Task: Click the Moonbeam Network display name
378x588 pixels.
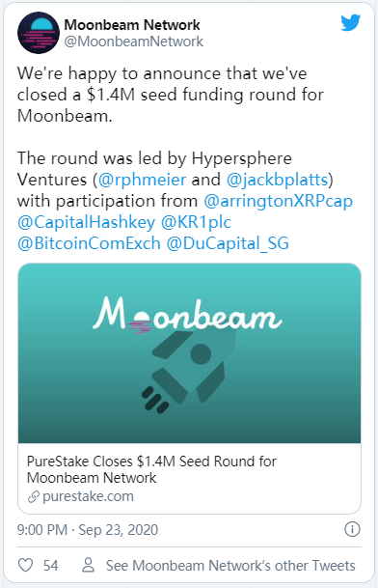Action: (x=132, y=25)
